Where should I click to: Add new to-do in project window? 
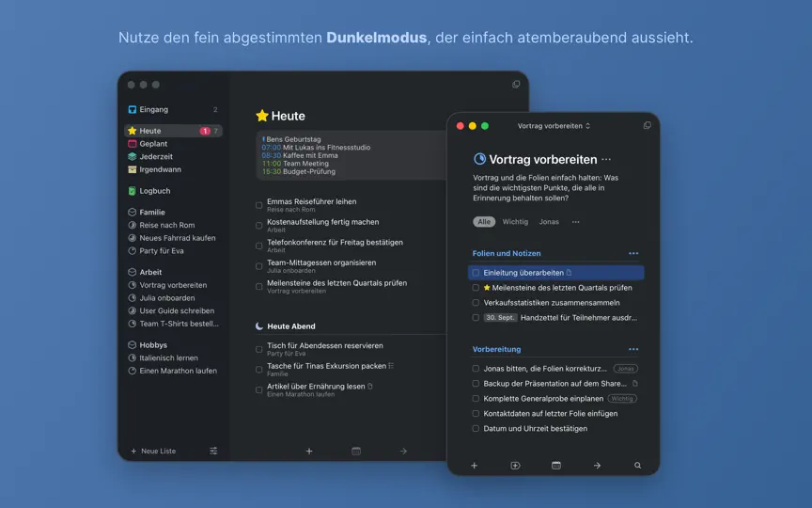click(474, 466)
